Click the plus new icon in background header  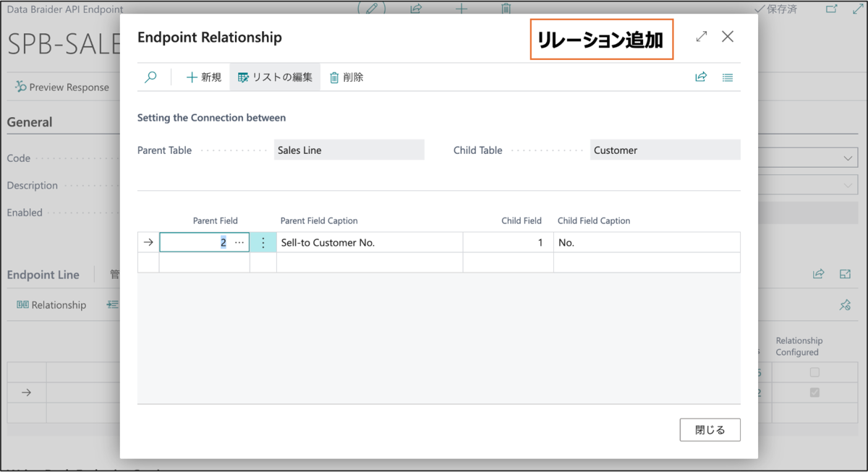coord(461,9)
